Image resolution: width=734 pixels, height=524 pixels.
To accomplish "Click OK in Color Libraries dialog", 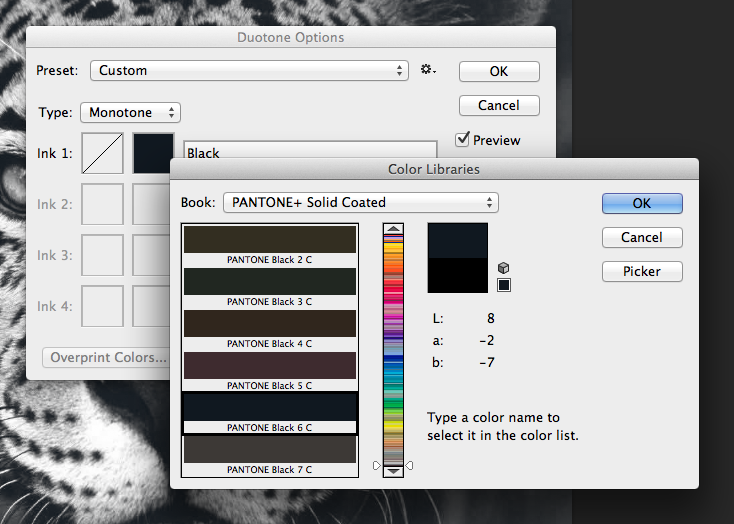I will pos(642,203).
